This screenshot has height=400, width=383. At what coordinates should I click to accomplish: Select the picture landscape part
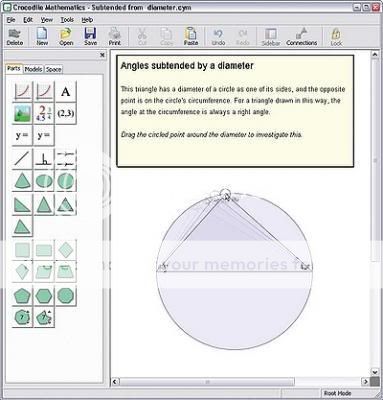pyautogui.click(x=22, y=113)
